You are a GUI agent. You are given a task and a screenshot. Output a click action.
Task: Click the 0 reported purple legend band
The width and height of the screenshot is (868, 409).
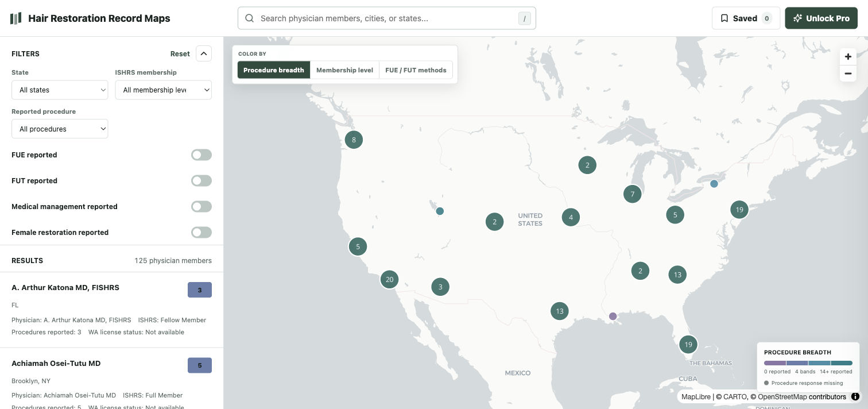775,363
